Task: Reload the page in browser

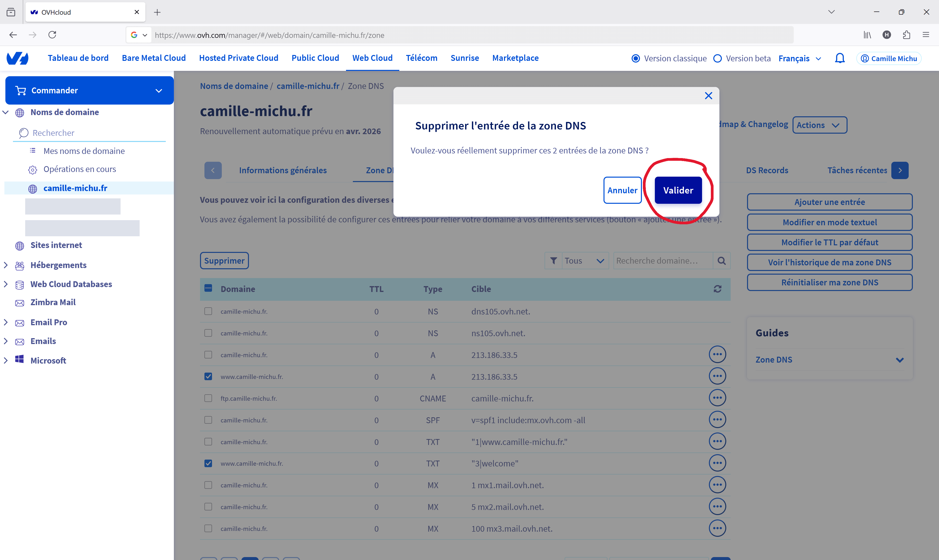Action: (x=53, y=35)
